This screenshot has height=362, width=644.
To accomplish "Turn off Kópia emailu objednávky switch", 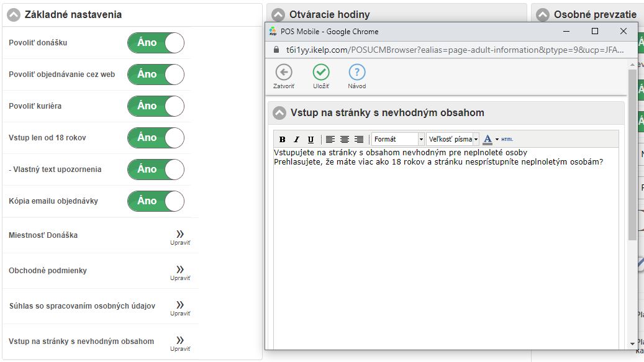I will pos(156,201).
